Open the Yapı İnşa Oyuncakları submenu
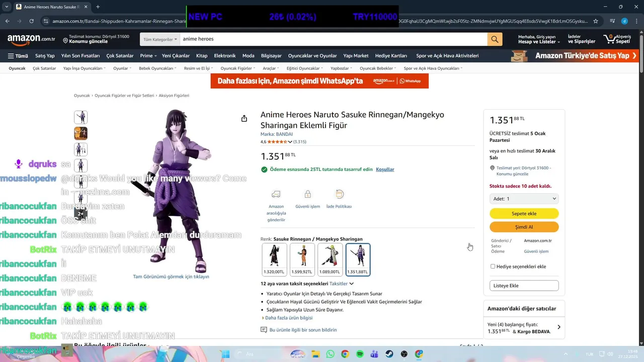 tap(84, 68)
